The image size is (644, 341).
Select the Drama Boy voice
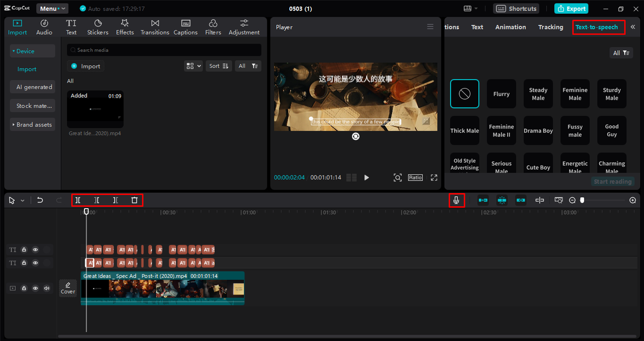pos(538,130)
